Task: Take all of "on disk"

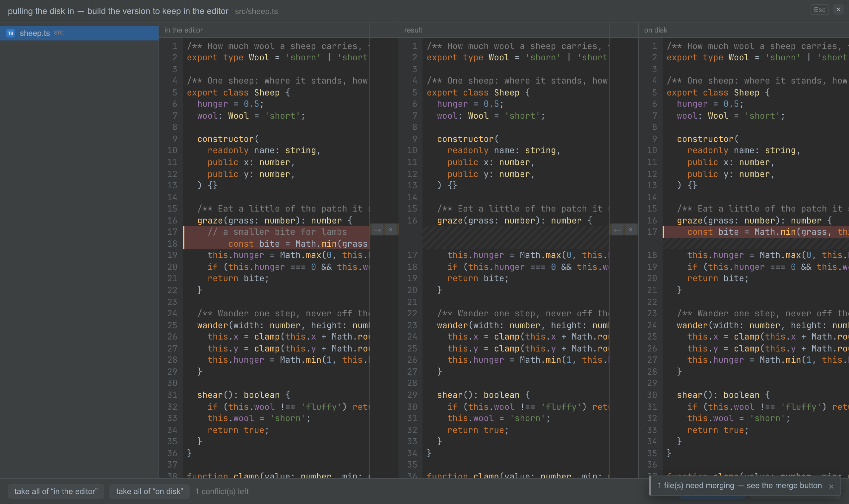Action: coord(150,491)
